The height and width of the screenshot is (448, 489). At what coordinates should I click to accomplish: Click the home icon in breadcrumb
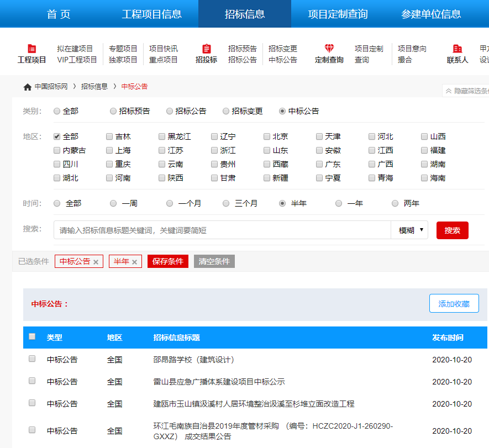tap(28, 87)
